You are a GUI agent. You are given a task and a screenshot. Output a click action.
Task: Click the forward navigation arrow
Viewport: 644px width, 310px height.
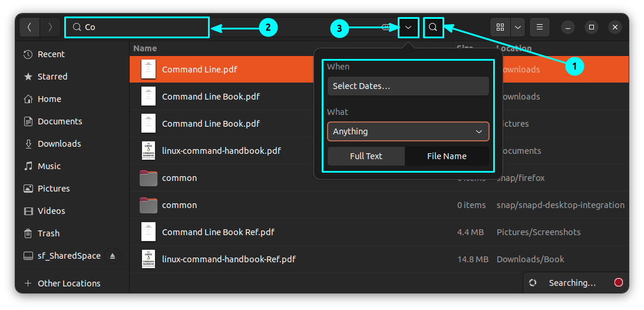pyautogui.click(x=50, y=27)
